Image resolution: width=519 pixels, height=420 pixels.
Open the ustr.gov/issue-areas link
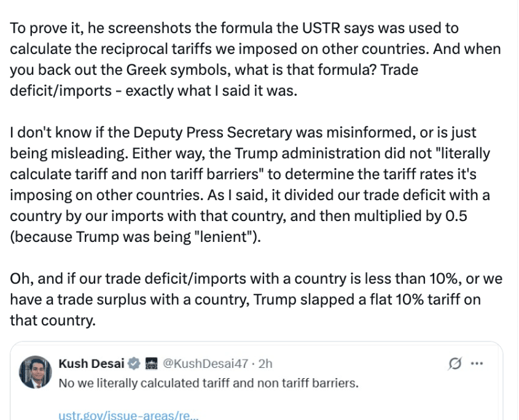coord(128,415)
